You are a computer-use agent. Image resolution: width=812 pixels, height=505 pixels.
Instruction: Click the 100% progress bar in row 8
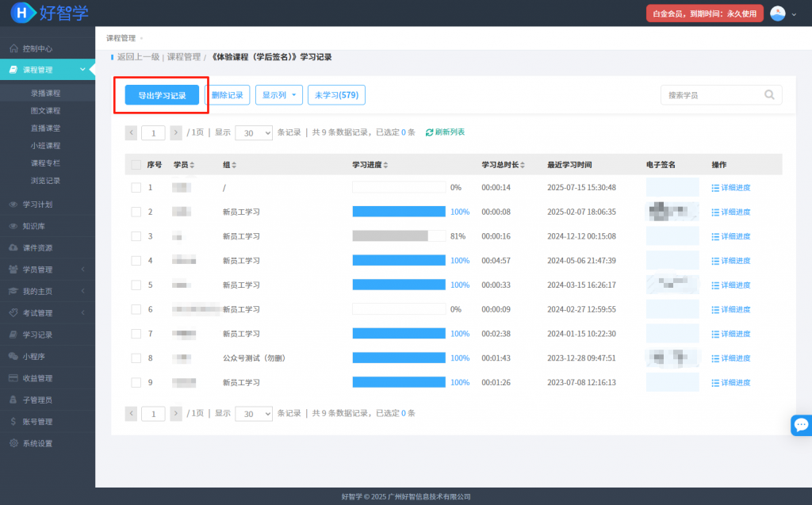(x=399, y=358)
